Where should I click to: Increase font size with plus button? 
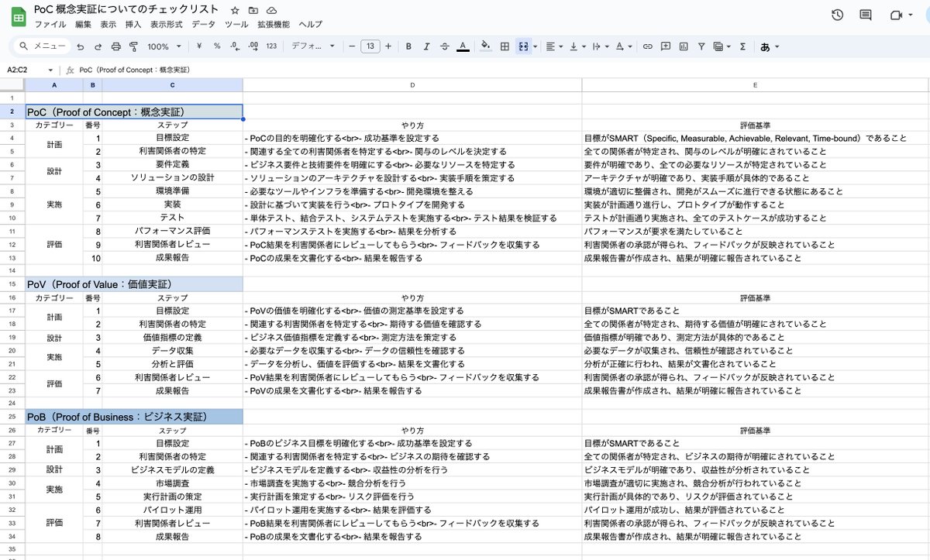[x=388, y=46]
